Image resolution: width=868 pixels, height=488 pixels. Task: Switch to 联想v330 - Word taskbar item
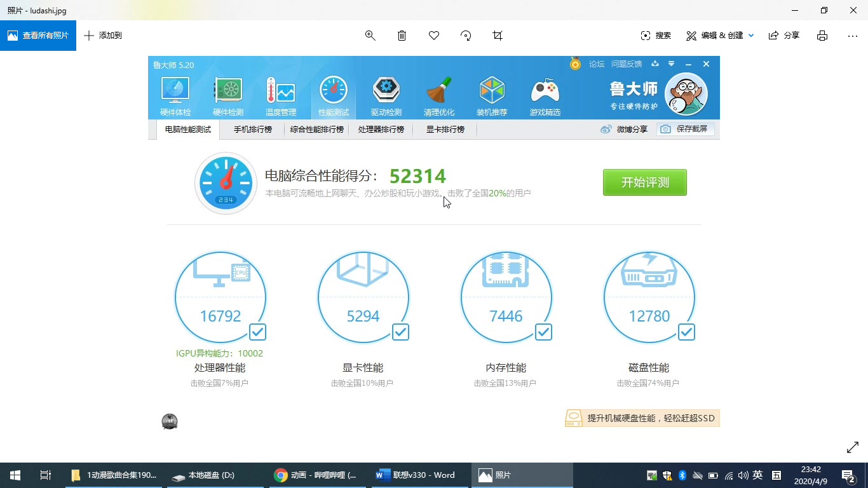(421, 475)
